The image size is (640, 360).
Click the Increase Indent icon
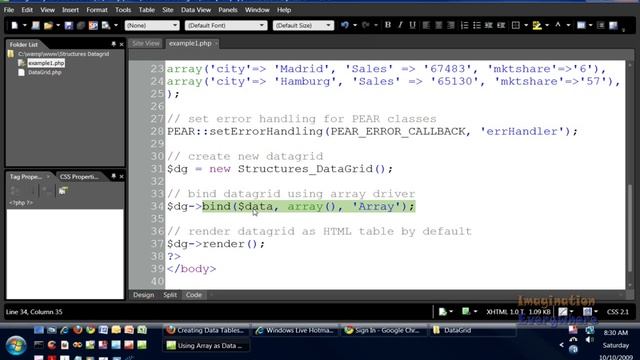pos(501,25)
